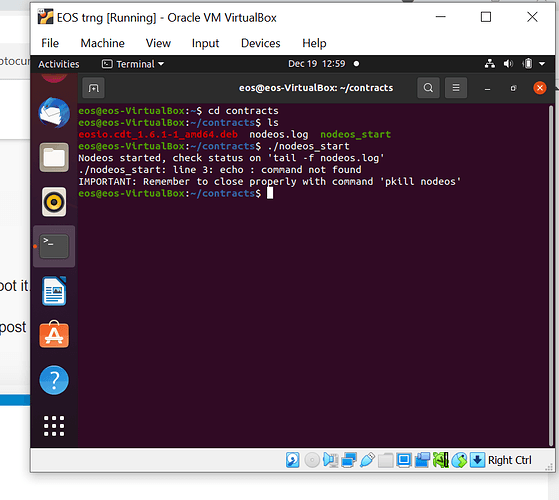
Task: Open the Files manager dock icon
Action: point(54,158)
